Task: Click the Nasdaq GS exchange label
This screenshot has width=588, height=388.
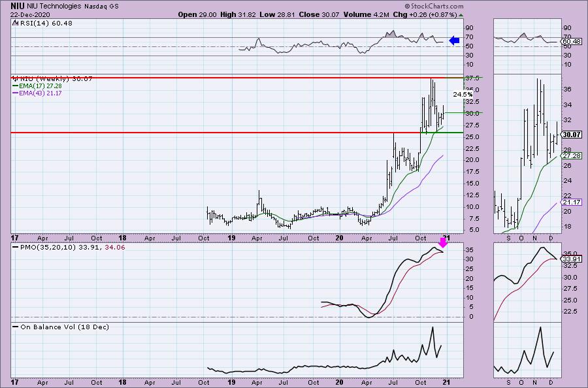Action: click(101, 7)
